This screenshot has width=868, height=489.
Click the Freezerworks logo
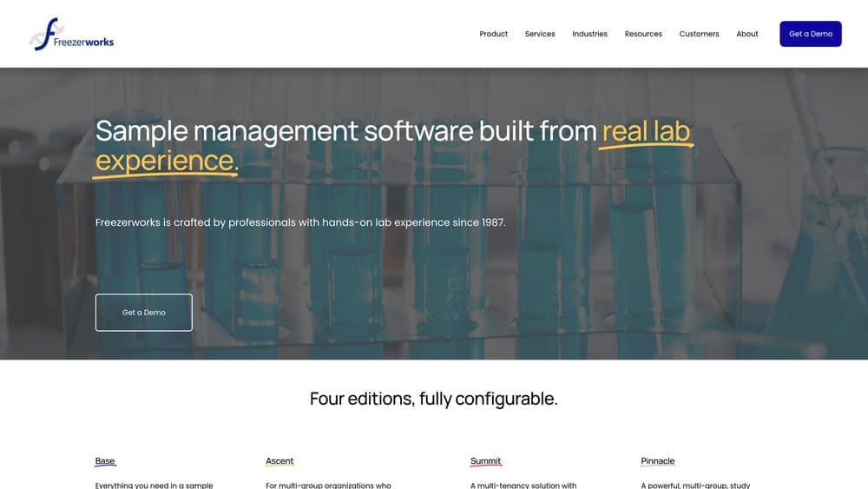point(72,34)
